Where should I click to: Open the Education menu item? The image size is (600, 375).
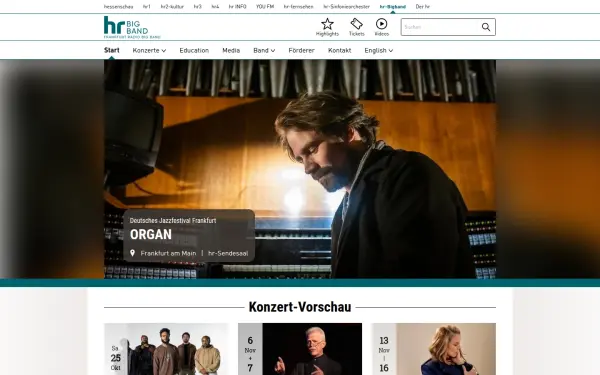click(194, 51)
